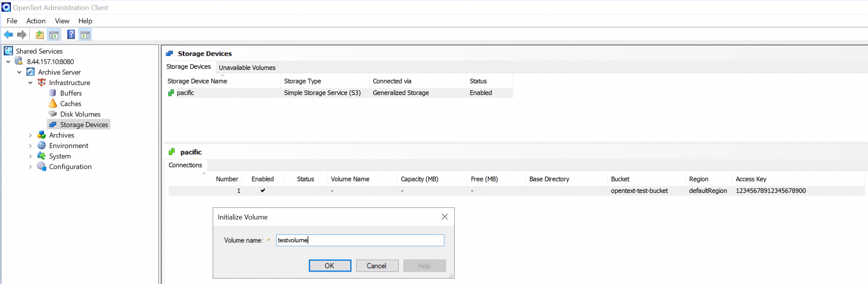This screenshot has width=868, height=284.
Task: Click the Back arrow toolbar icon
Action: (8, 35)
